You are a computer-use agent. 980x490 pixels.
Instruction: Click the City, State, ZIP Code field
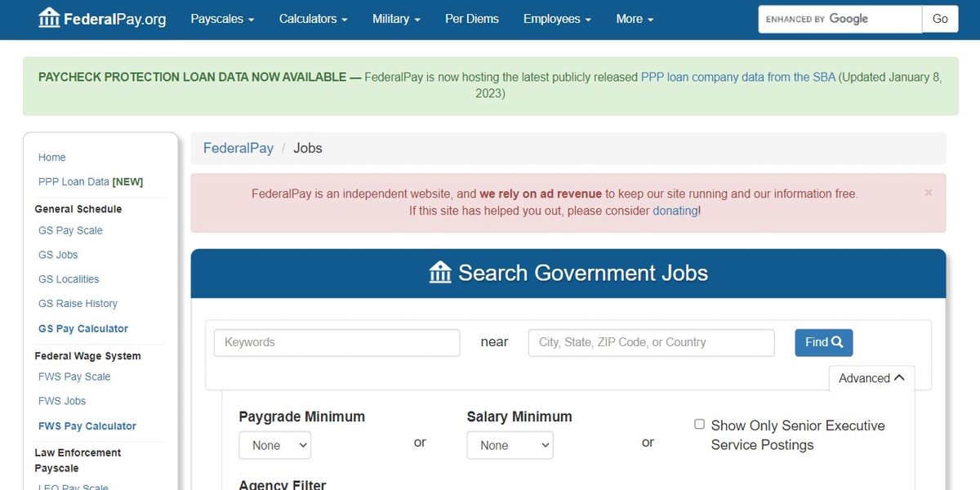point(652,342)
